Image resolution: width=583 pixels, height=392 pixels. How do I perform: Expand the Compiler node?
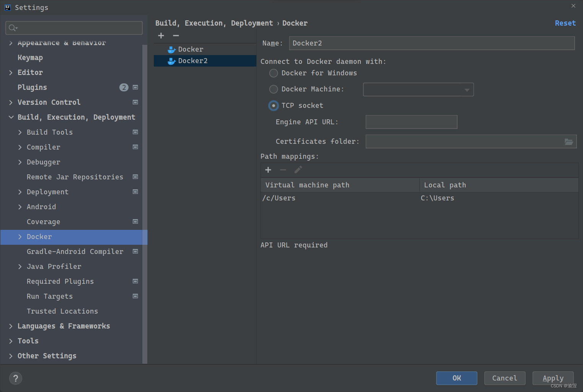[20, 147]
